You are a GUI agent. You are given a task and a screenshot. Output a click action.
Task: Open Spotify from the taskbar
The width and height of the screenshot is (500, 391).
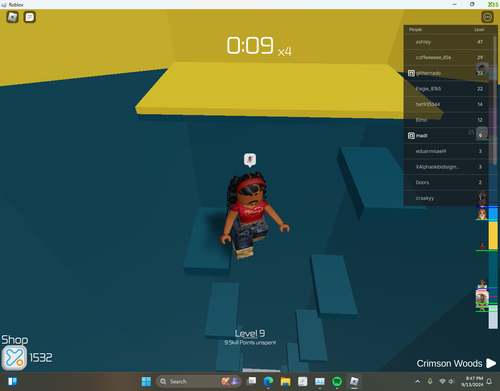pos(337,381)
